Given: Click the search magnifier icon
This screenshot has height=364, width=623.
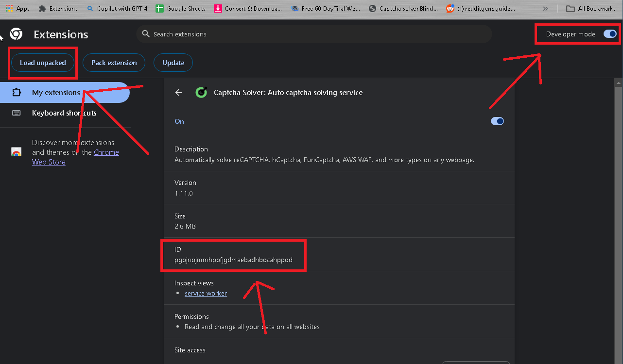Looking at the screenshot, I should (x=146, y=34).
